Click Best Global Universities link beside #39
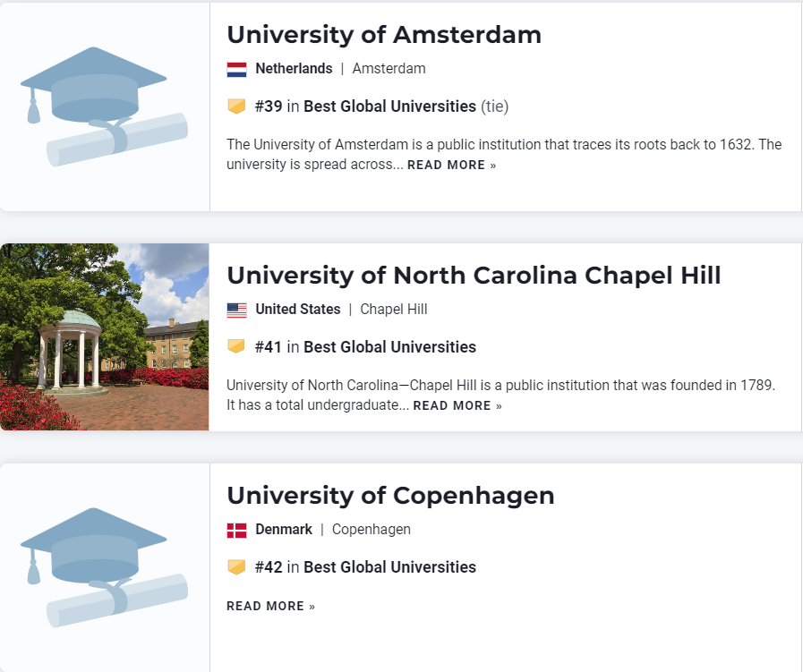Viewport: 803px width, 672px height. [389, 106]
